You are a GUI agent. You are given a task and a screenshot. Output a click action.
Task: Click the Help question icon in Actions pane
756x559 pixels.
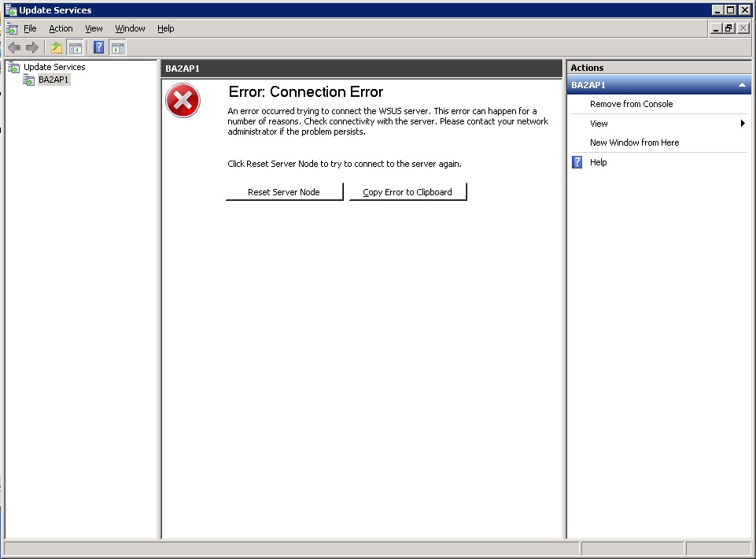coord(577,162)
